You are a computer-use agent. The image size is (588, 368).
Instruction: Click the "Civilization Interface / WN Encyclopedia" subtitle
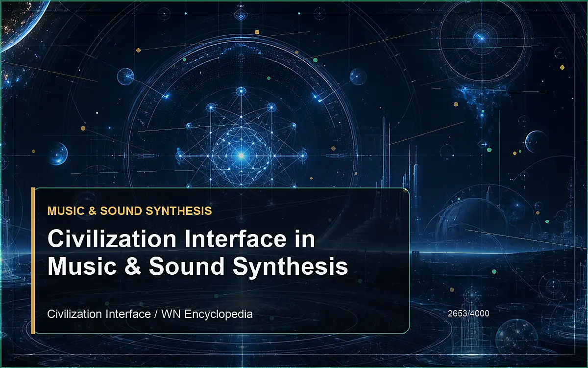150,314
